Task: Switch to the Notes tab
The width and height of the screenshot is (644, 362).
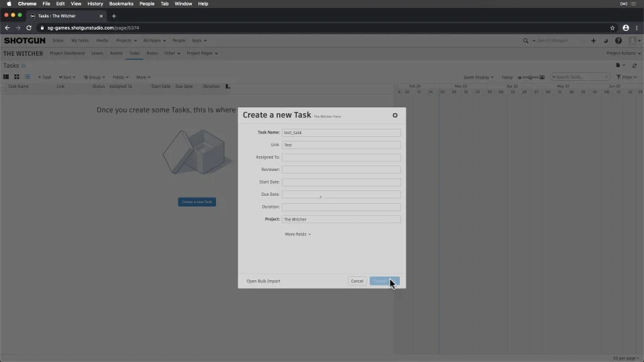Action: pyautogui.click(x=152, y=54)
